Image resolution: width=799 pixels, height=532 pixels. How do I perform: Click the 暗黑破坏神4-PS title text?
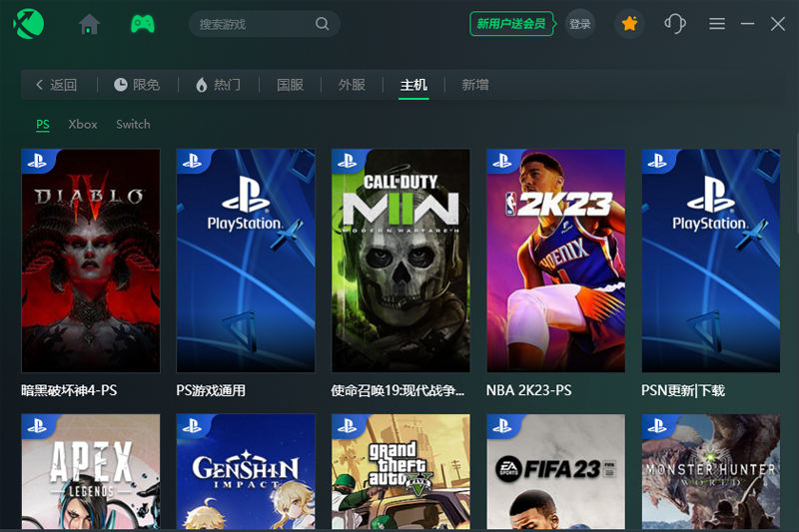pyautogui.click(x=69, y=390)
